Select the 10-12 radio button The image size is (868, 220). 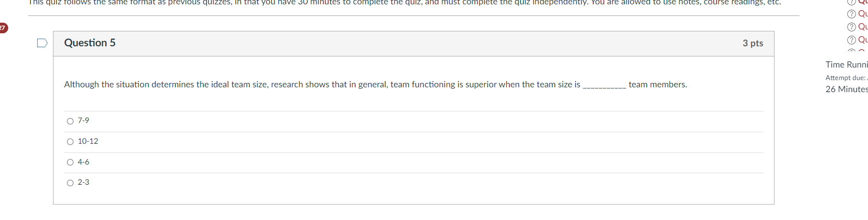coord(70,142)
